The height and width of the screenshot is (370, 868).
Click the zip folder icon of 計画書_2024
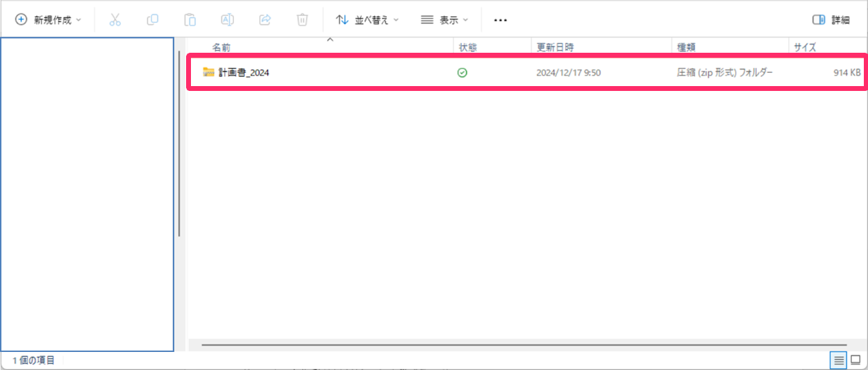208,72
